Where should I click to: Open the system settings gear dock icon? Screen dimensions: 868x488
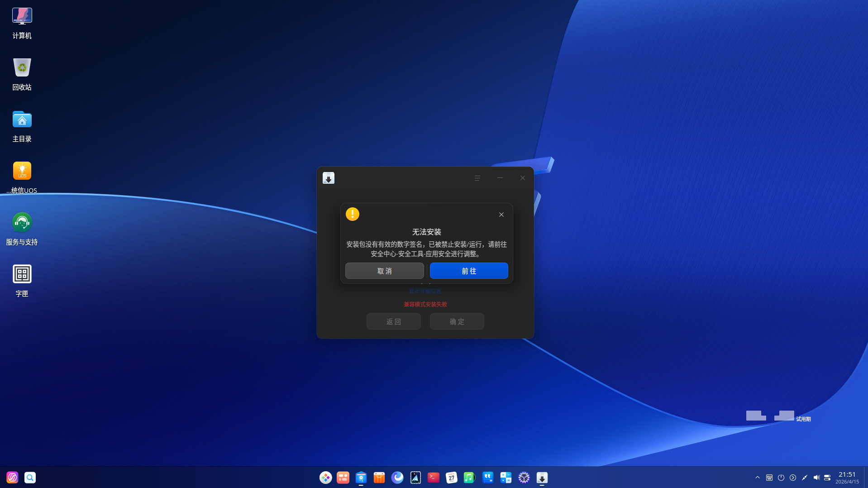coord(524,478)
